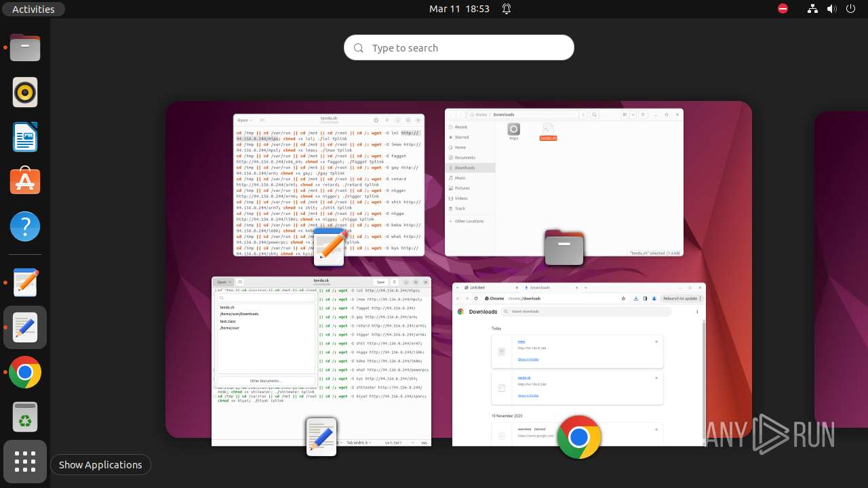This screenshot has height=488, width=868.
Task: Click the downloads tray icon in Chrome toolbar
Action: [635, 298]
